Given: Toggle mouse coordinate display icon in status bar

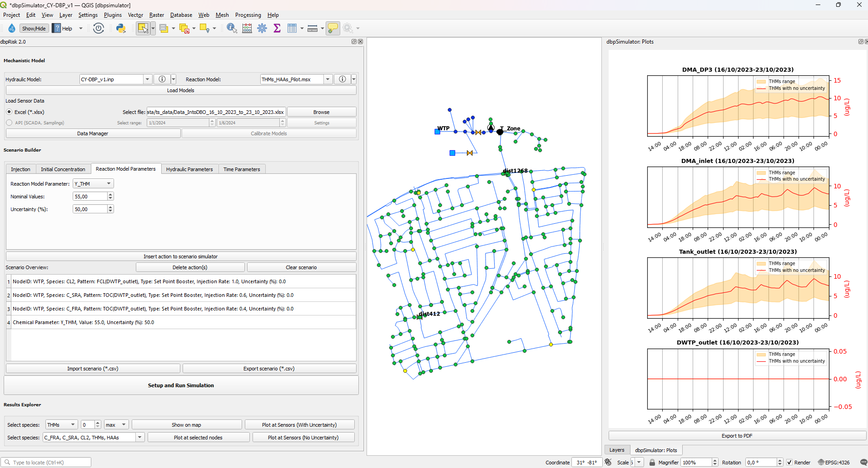Looking at the screenshot, I should [608, 462].
